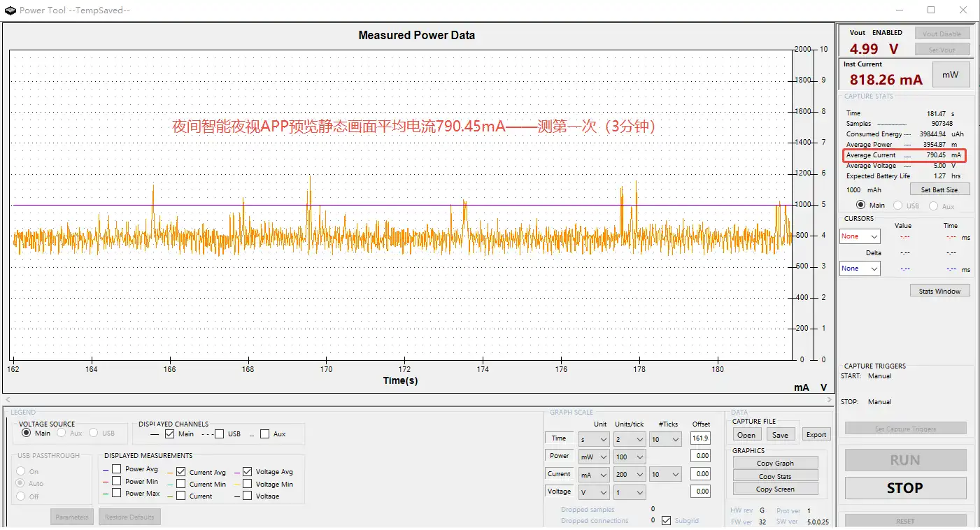
Task: Check the instantaneous Current measurement box
Action: [x=181, y=495]
